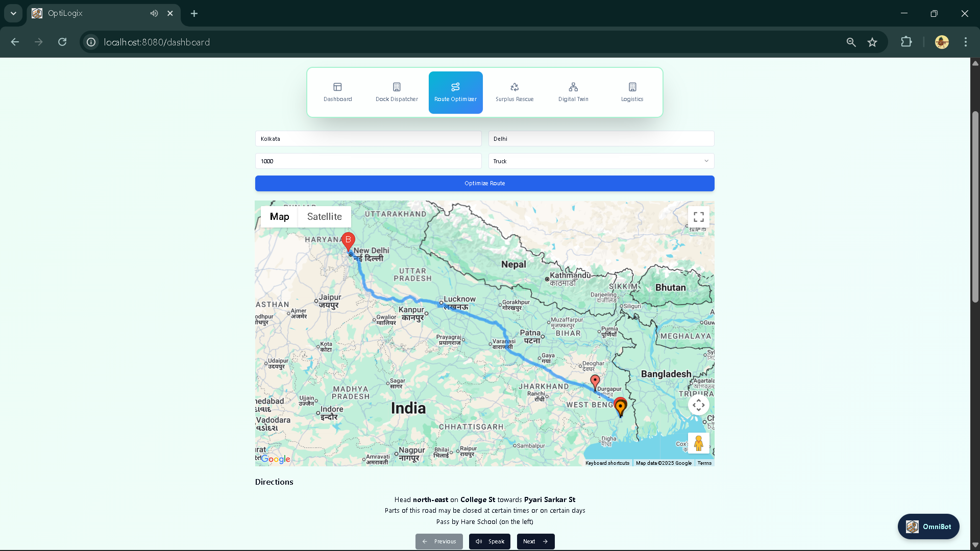Click the Street View pegman icon
Viewport: 980px width, 551px height.
[x=698, y=443]
